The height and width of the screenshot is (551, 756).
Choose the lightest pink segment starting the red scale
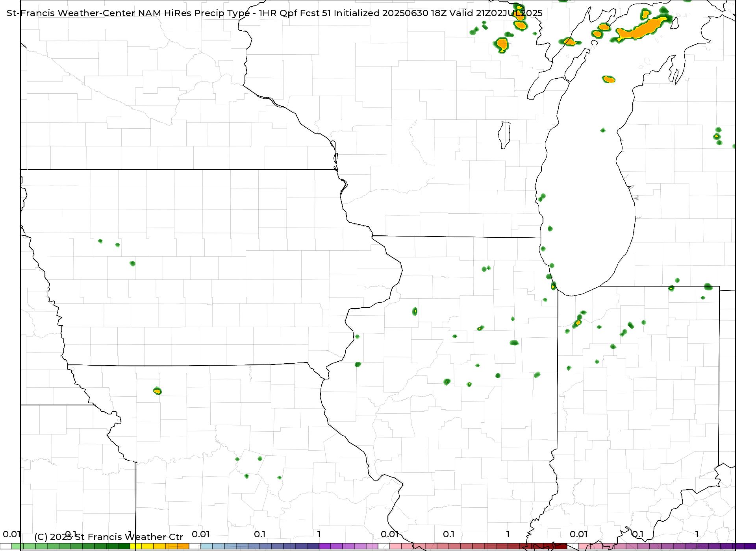(396, 546)
